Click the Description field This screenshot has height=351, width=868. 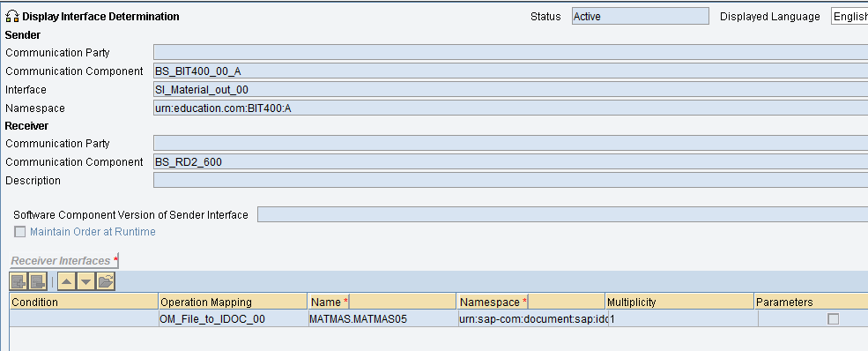510,180
